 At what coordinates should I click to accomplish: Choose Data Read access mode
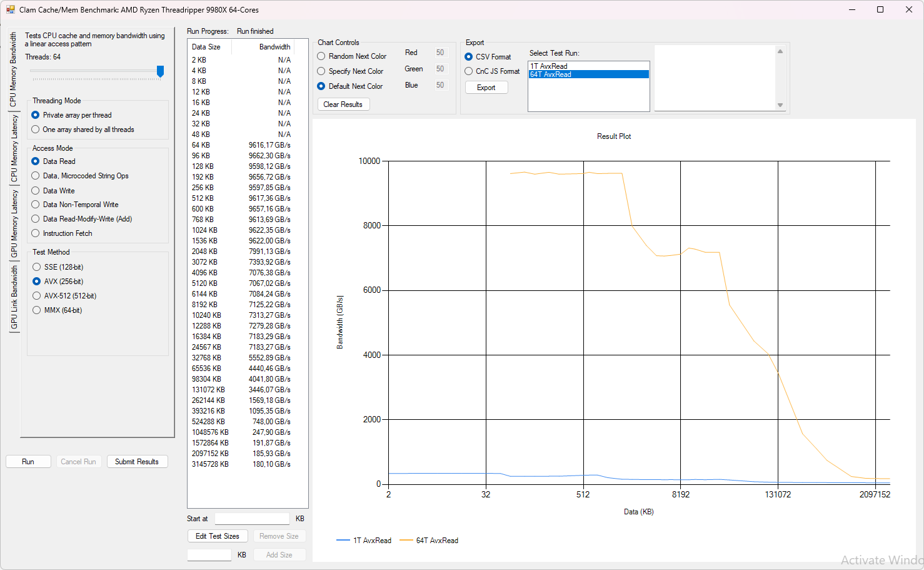pos(53,161)
